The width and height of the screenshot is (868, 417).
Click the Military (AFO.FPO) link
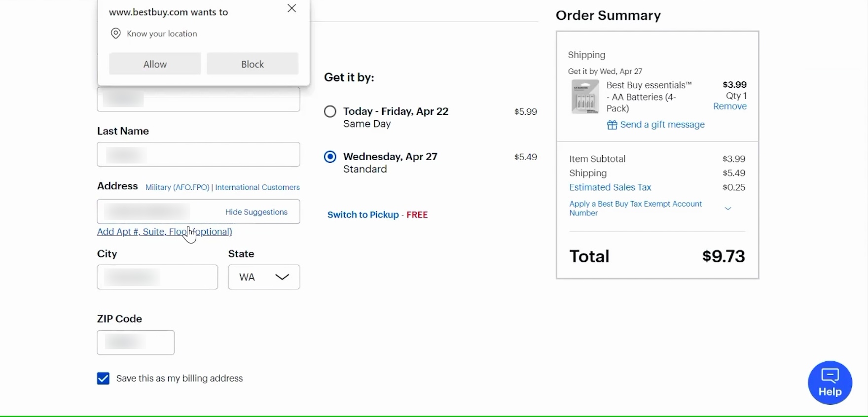tap(177, 187)
